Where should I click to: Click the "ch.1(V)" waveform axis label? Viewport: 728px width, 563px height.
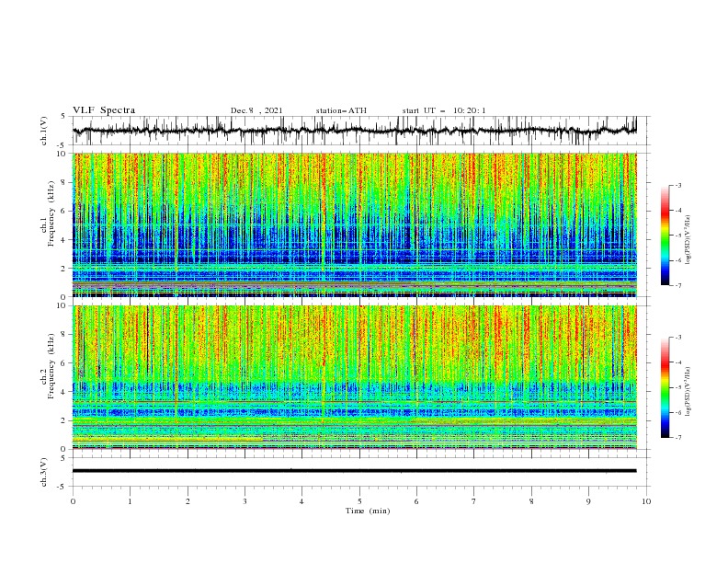coord(44,131)
